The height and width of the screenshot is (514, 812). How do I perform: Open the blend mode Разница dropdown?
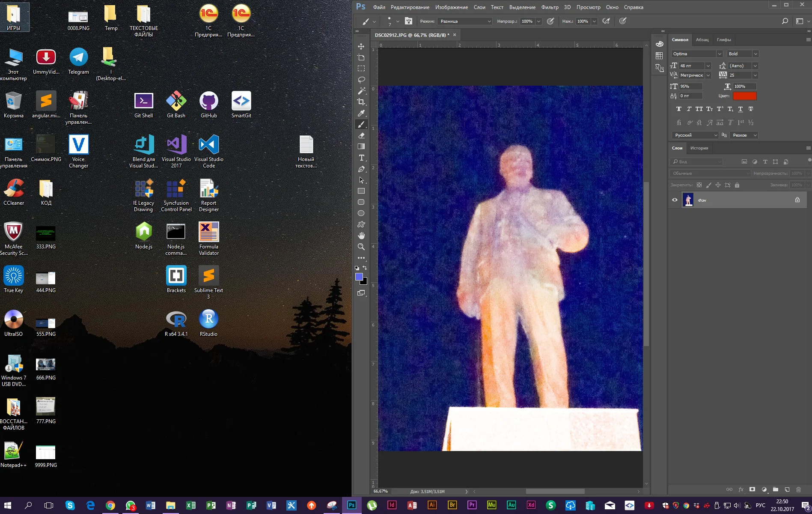point(465,21)
